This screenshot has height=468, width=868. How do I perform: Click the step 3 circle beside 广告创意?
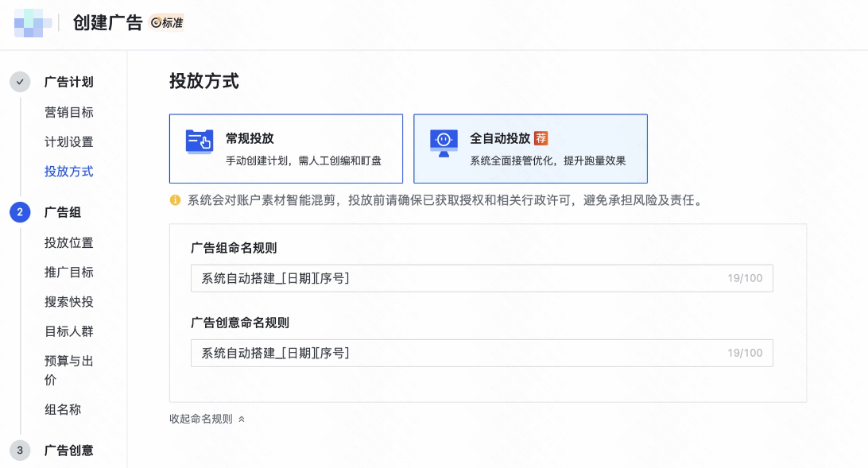[20, 451]
